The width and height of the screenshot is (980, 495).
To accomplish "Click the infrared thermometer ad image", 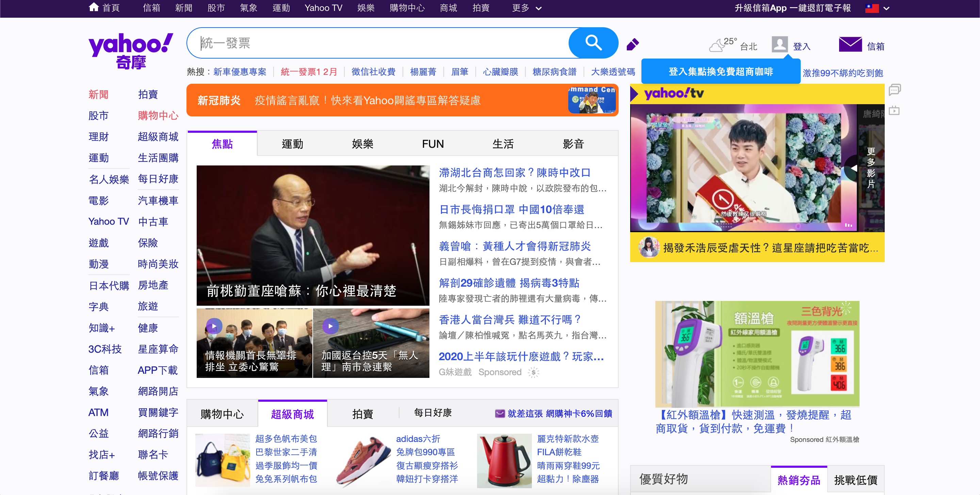I will pos(757,353).
